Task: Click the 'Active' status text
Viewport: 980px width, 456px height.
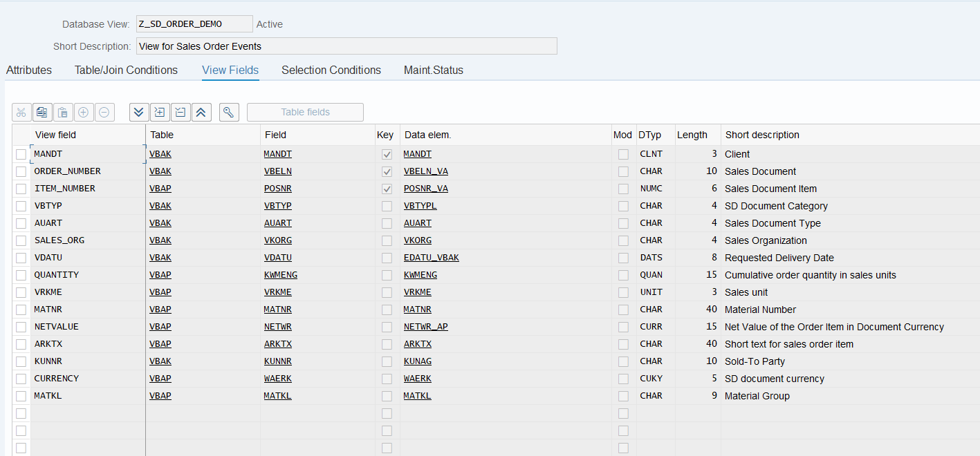Action: click(270, 24)
